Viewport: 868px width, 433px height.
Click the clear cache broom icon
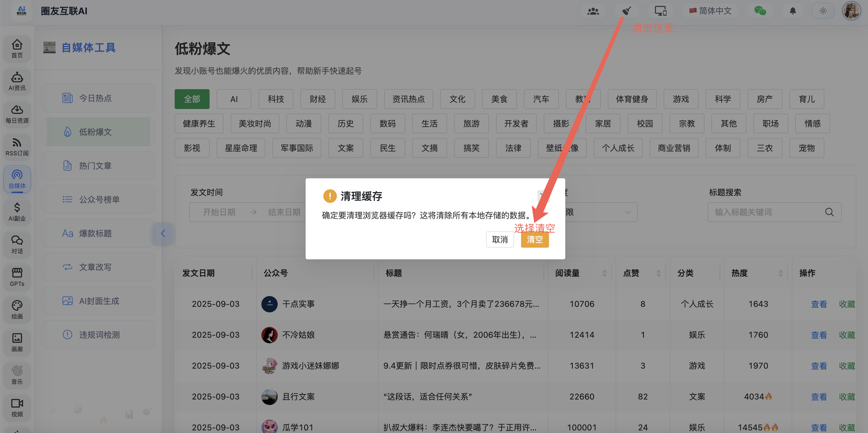626,11
